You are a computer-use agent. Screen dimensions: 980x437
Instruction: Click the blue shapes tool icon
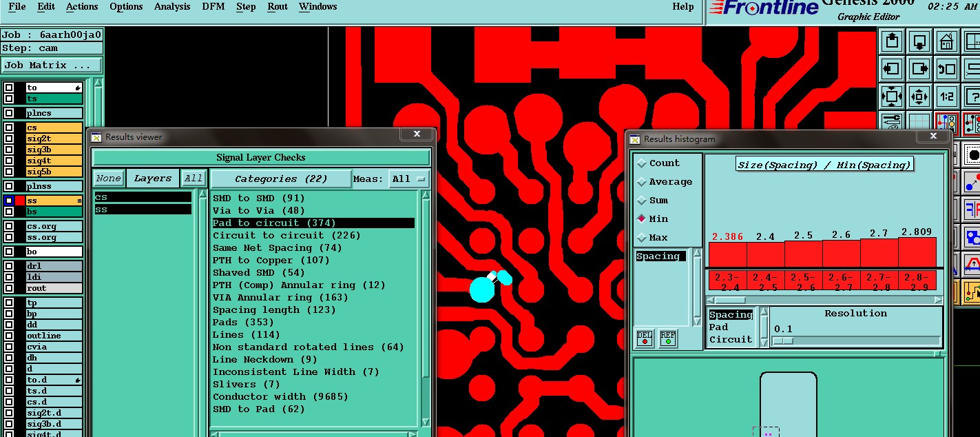[x=972, y=238]
